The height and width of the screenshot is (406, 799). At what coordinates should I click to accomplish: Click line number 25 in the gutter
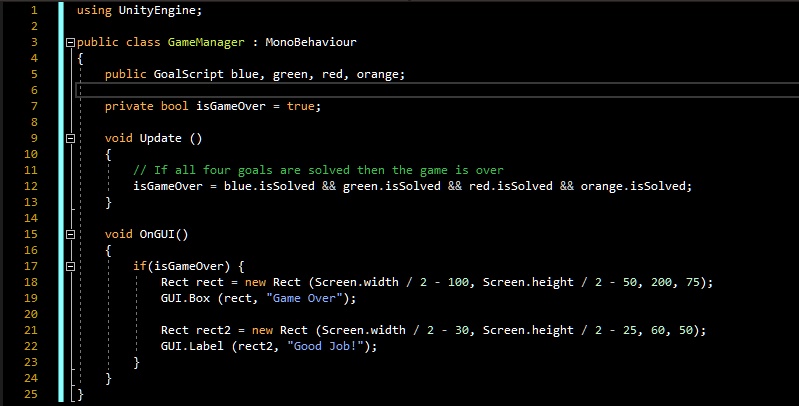click(31, 394)
